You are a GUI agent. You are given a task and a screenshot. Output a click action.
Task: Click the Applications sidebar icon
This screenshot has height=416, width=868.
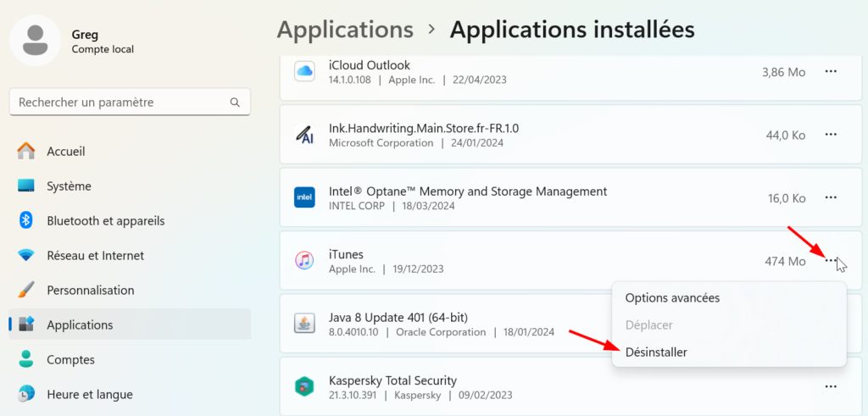pos(26,324)
